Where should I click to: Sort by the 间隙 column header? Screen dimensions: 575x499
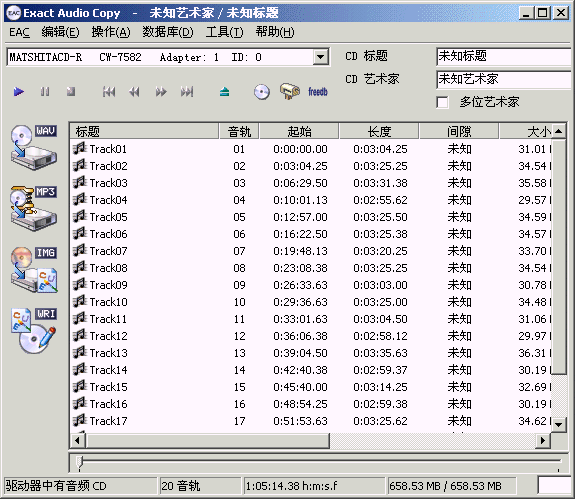(x=459, y=131)
